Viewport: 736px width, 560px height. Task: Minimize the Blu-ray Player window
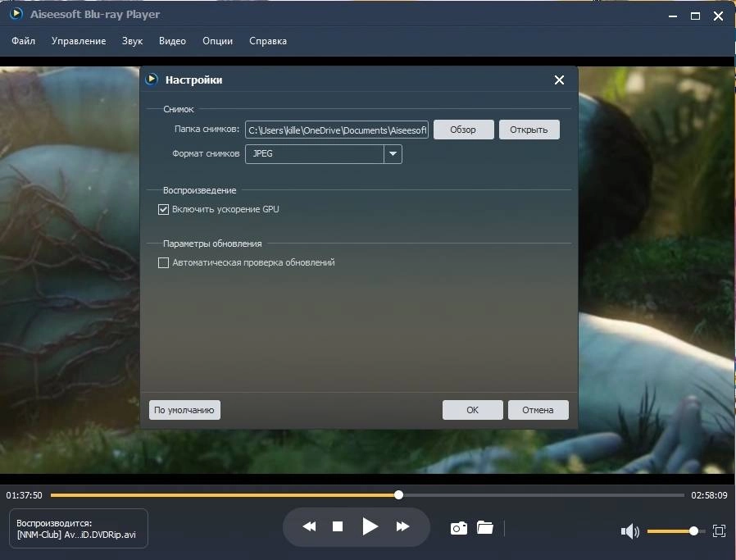pos(673,16)
